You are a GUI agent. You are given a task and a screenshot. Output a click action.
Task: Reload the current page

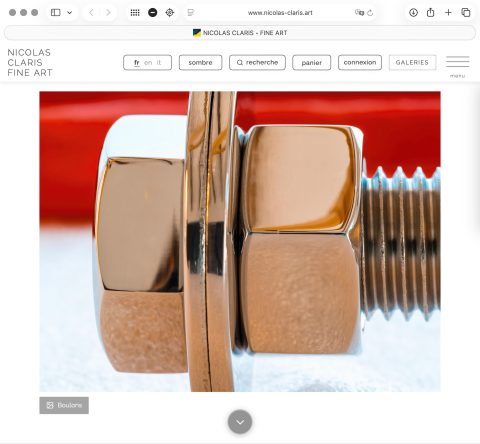370,13
